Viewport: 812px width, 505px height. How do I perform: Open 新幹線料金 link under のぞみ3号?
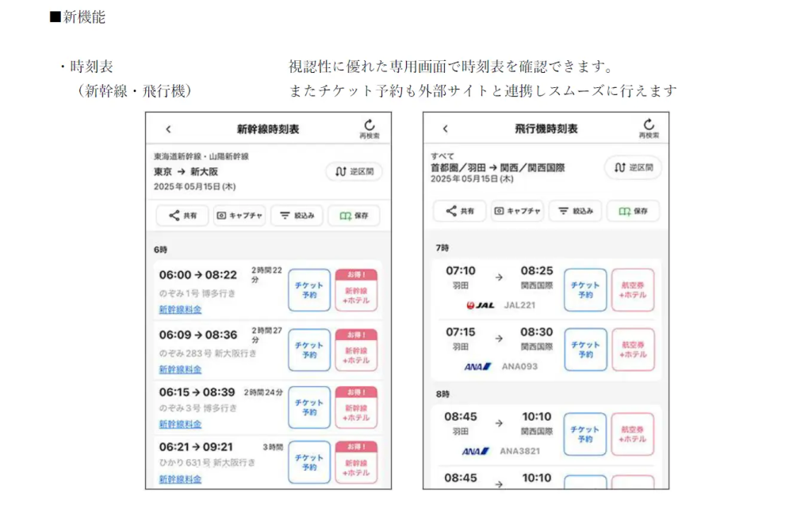[180, 424]
